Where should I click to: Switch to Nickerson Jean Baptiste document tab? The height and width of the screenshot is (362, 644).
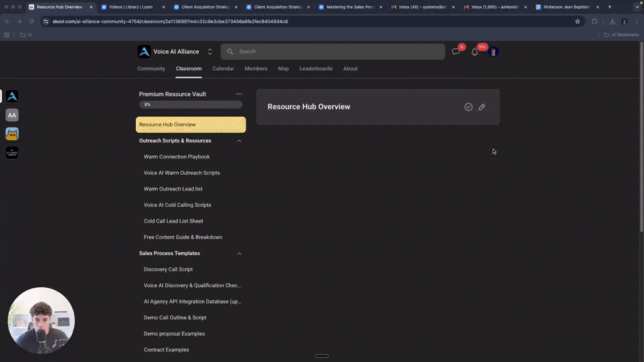pos(567,7)
